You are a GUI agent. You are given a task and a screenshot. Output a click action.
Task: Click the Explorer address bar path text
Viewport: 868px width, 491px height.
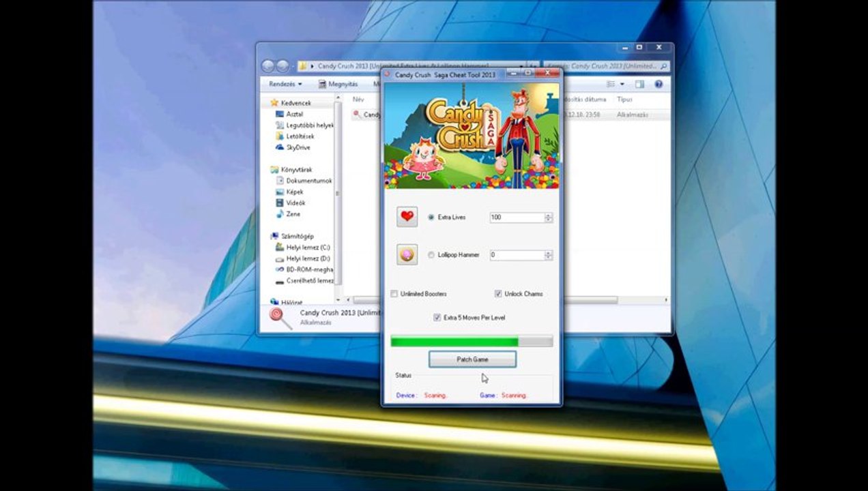[x=403, y=66]
